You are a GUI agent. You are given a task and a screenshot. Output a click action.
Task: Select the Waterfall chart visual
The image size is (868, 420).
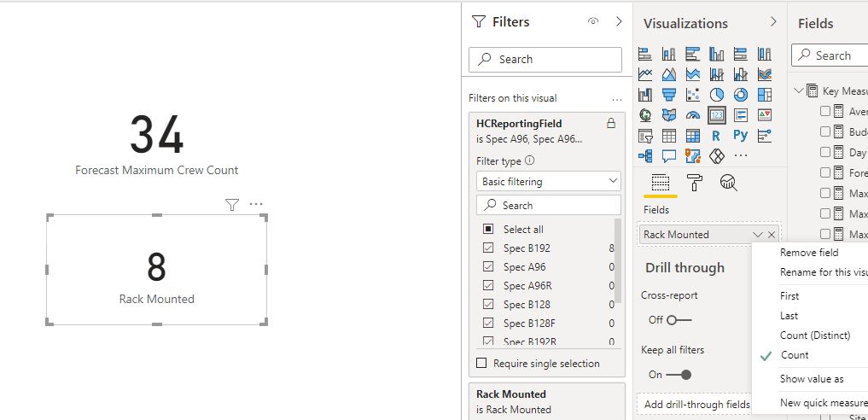[645, 95]
